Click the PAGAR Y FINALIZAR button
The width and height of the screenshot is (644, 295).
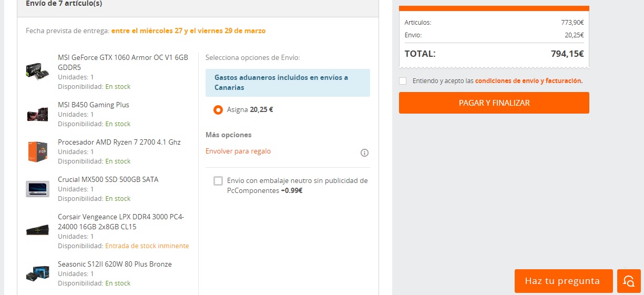pos(494,103)
